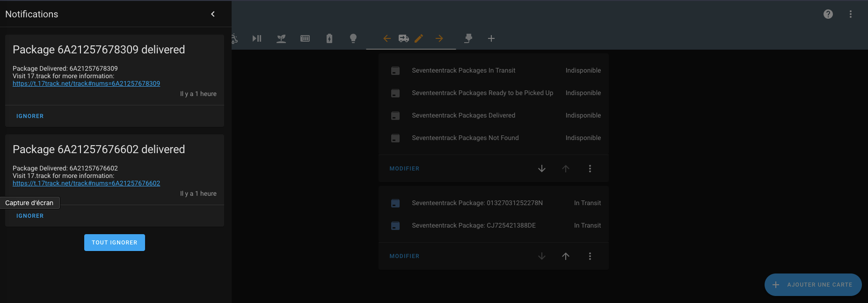Open the Seventeentrack Packages Not Found entity
Screen dimensions: 868x303
tap(465, 138)
